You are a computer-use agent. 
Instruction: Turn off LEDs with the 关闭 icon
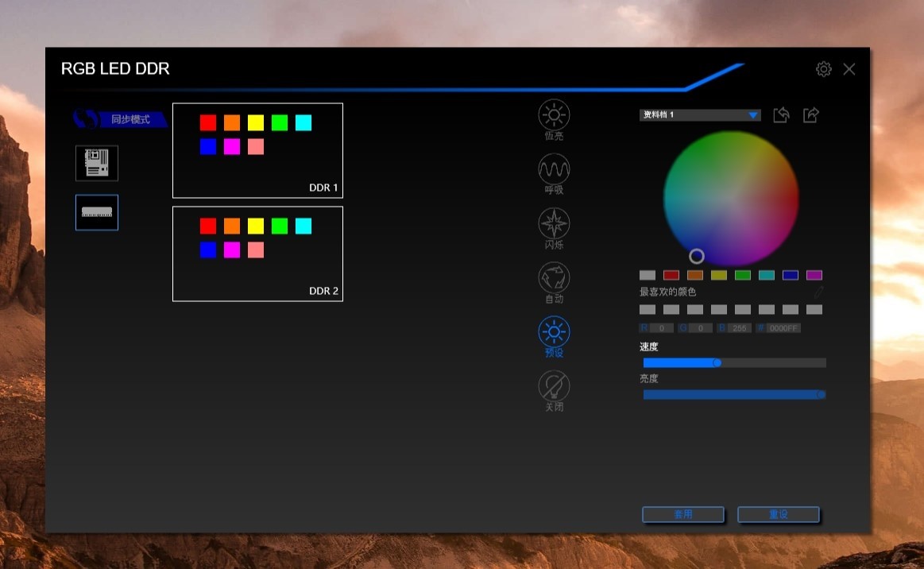[554, 386]
